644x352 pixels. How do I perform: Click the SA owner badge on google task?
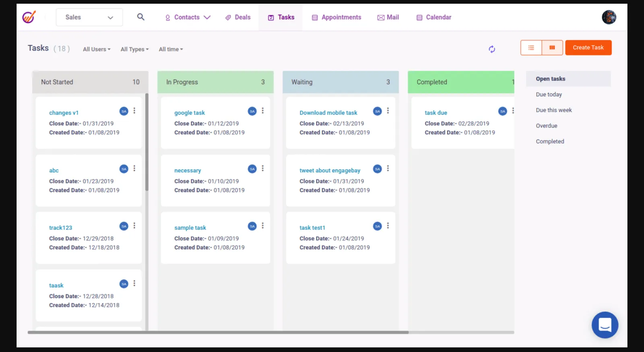[252, 111]
